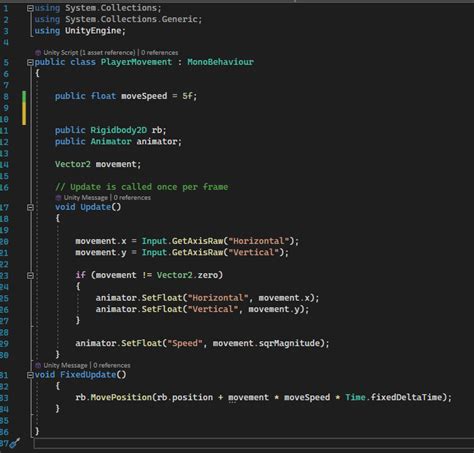Click the 'Update is called once per frame' comment
474x453 pixels.
pos(142,187)
